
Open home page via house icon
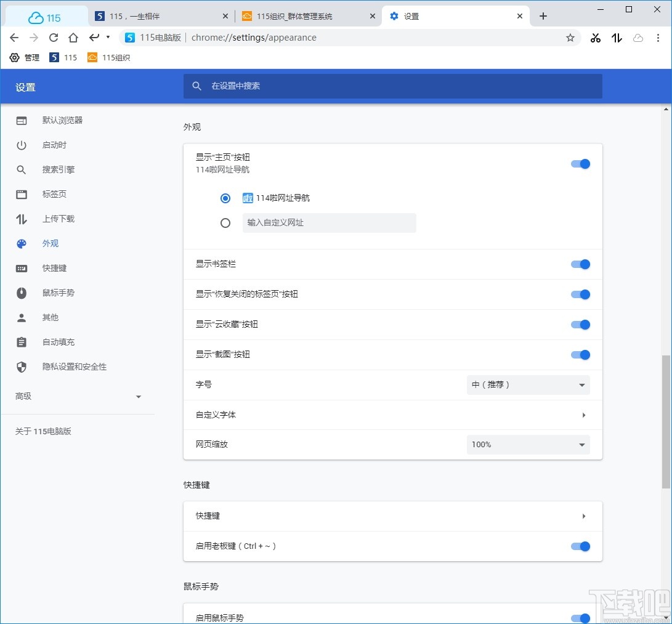[x=73, y=38]
